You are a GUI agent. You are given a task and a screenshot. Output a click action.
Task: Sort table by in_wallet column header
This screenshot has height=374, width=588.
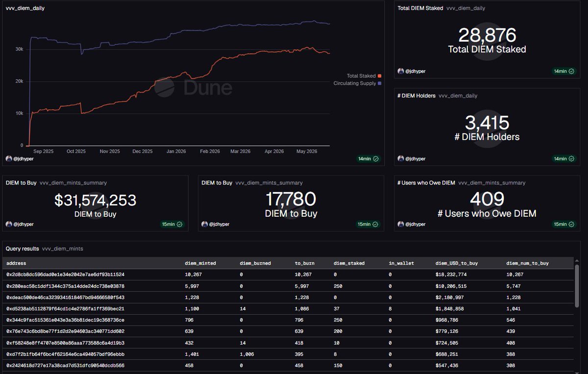(x=401, y=263)
